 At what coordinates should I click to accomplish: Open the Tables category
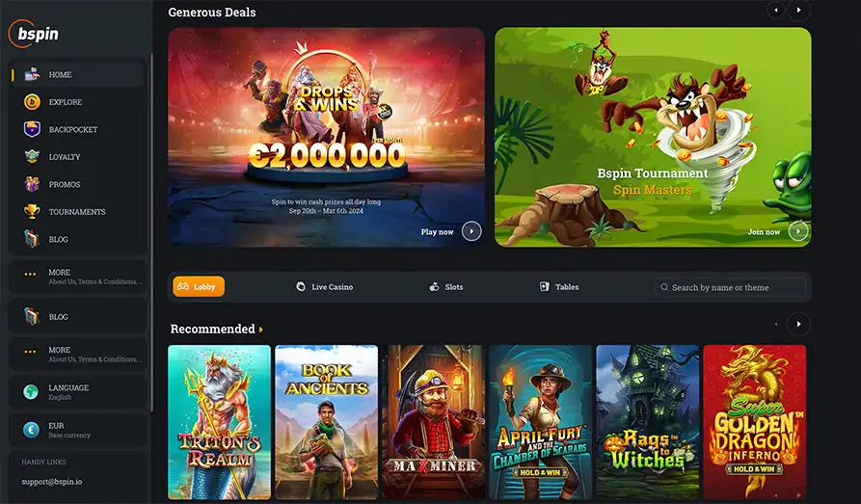coord(559,286)
